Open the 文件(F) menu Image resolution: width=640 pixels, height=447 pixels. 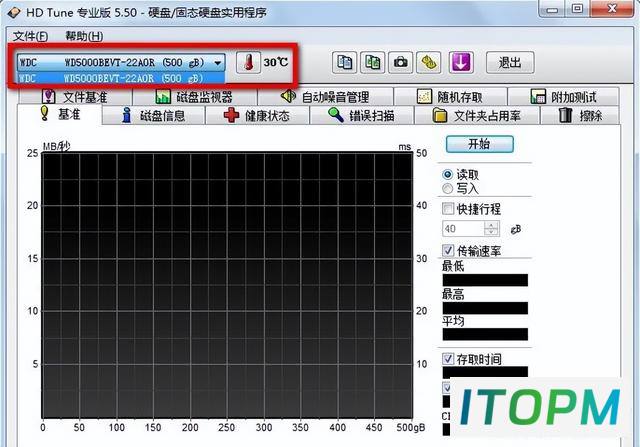click(30, 36)
